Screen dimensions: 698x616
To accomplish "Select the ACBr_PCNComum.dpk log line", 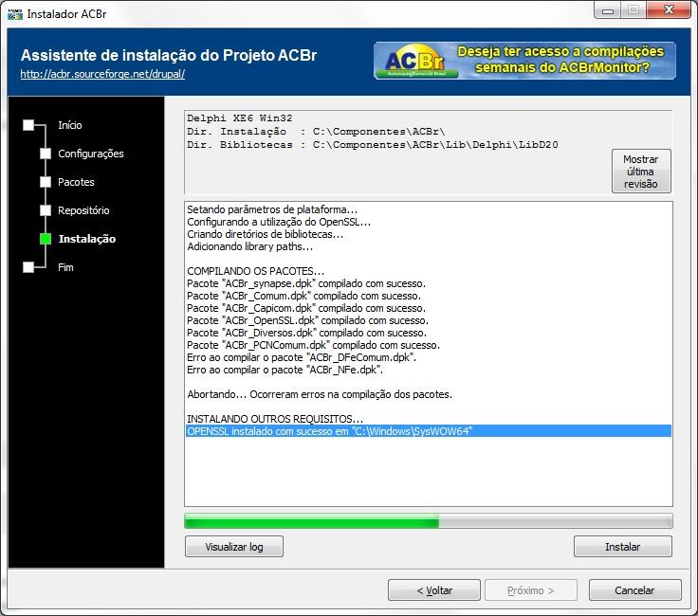I will 313,345.
